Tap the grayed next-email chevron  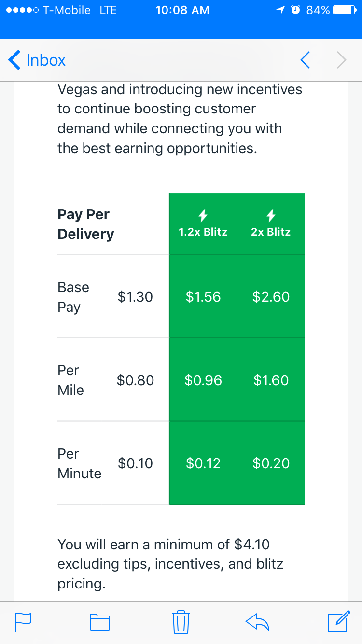point(341,60)
